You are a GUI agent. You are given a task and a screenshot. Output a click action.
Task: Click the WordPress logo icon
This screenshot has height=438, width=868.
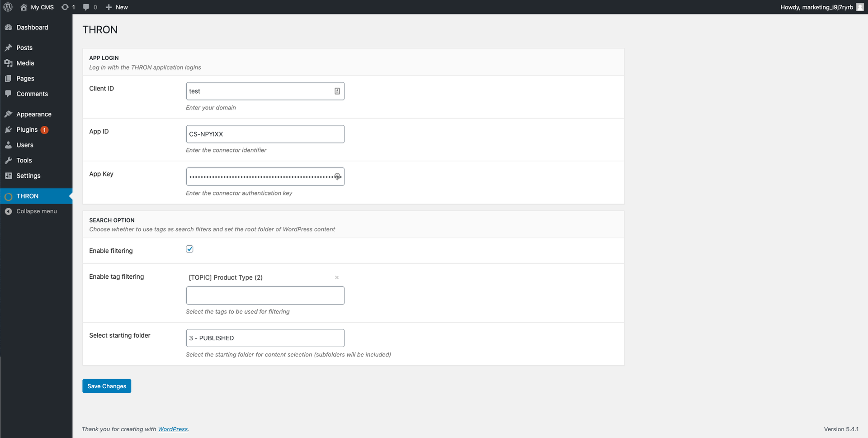click(x=8, y=7)
